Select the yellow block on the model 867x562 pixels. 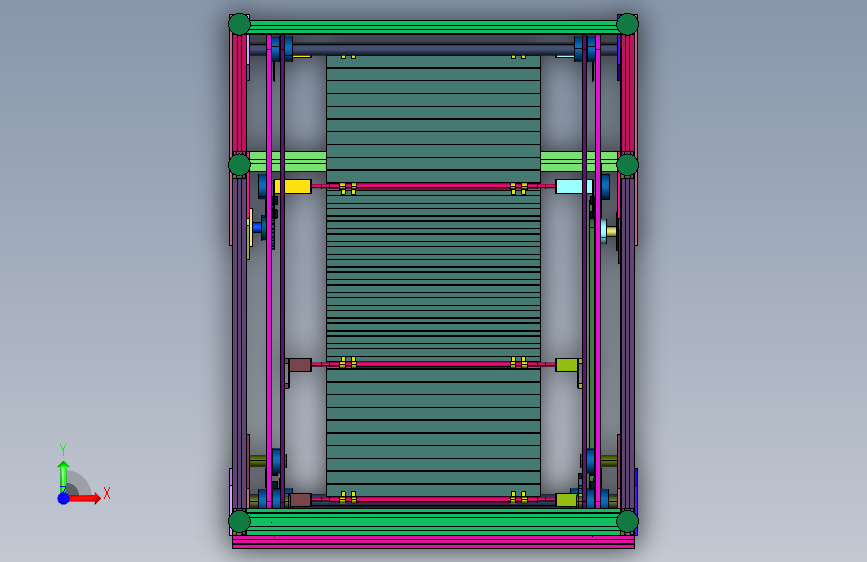coord(293,186)
